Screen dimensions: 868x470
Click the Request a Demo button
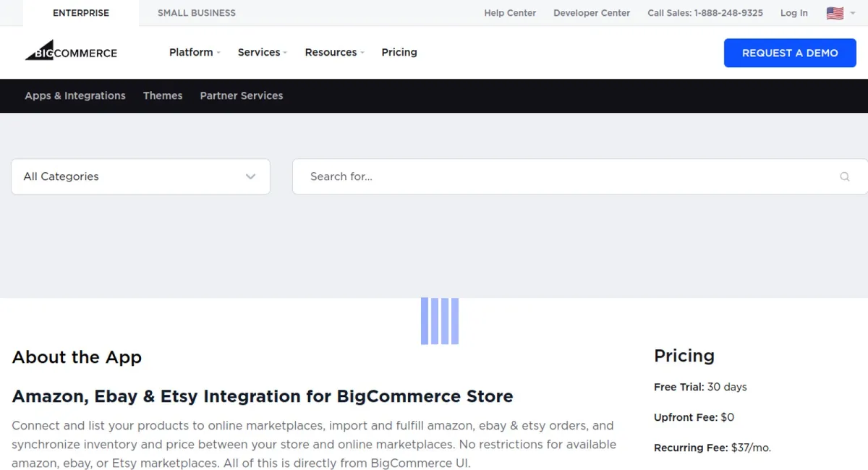(x=790, y=53)
